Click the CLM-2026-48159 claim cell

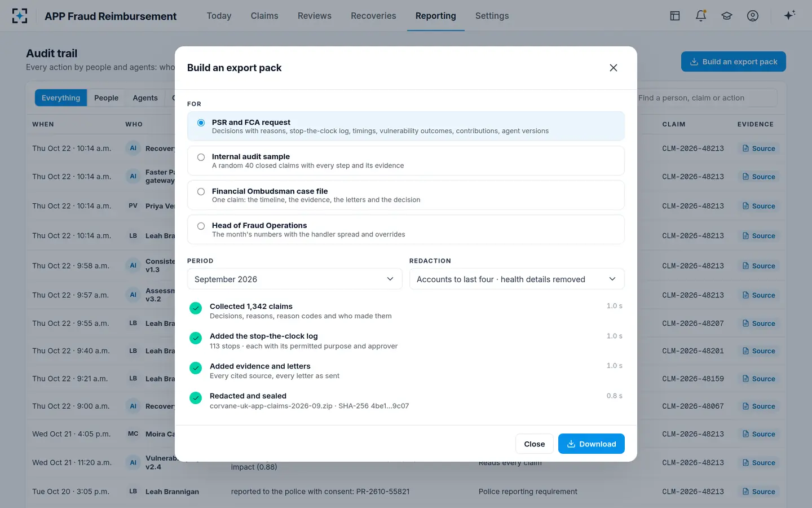pos(693,379)
